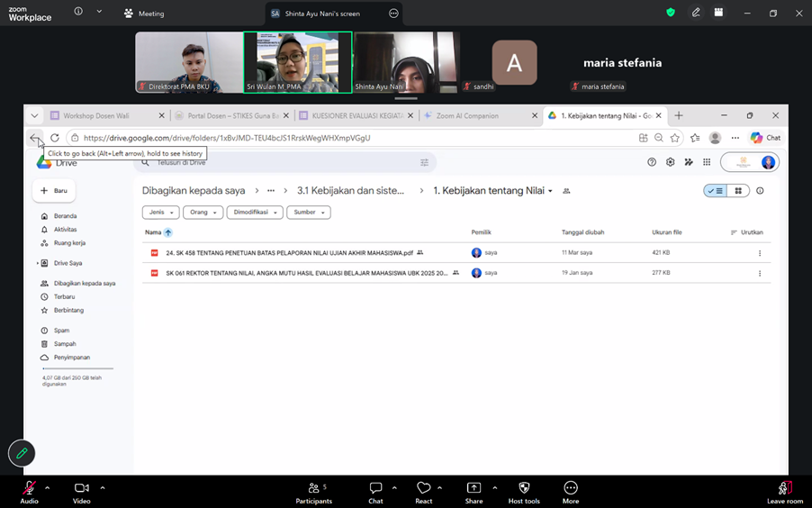Image resolution: width=812 pixels, height=508 pixels.
Task: Unmute the Audio microphone
Action: click(x=29, y=488)
